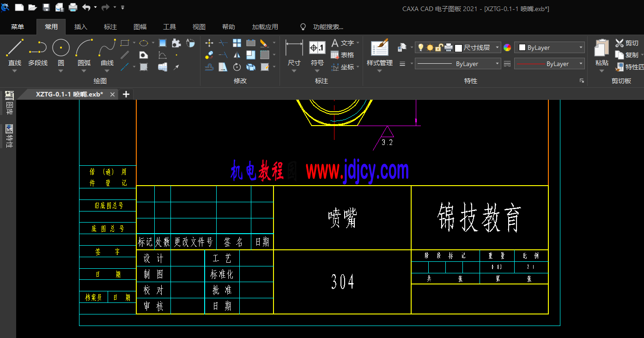
Task: Select the XZTG-0.1-1 喷嘴.exb document tab
Action: (69, 94)
